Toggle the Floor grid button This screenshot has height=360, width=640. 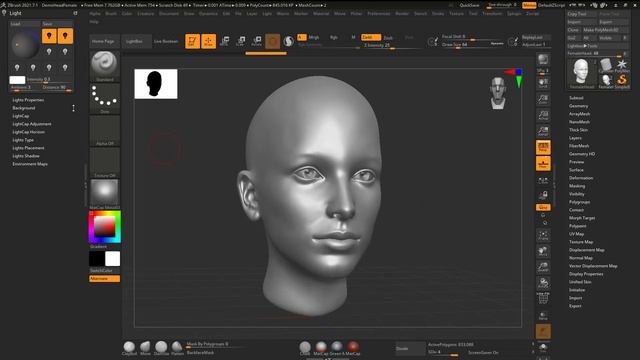[x=543, y=164]
